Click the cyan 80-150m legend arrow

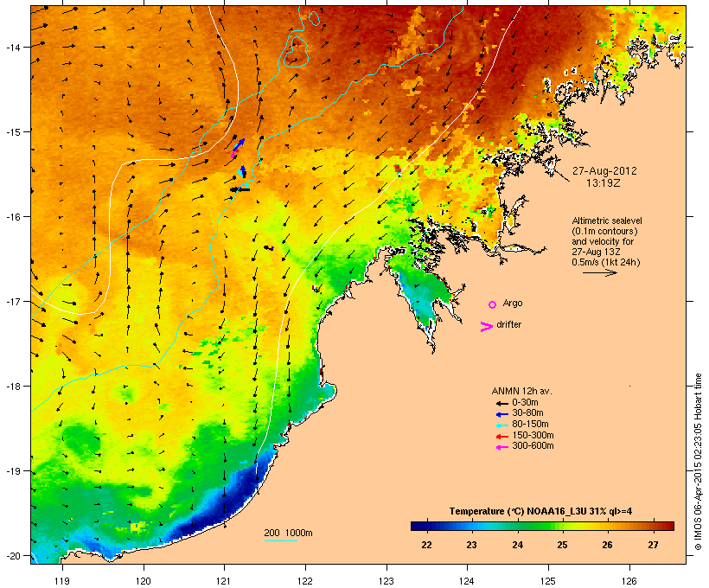pos(501,425)
